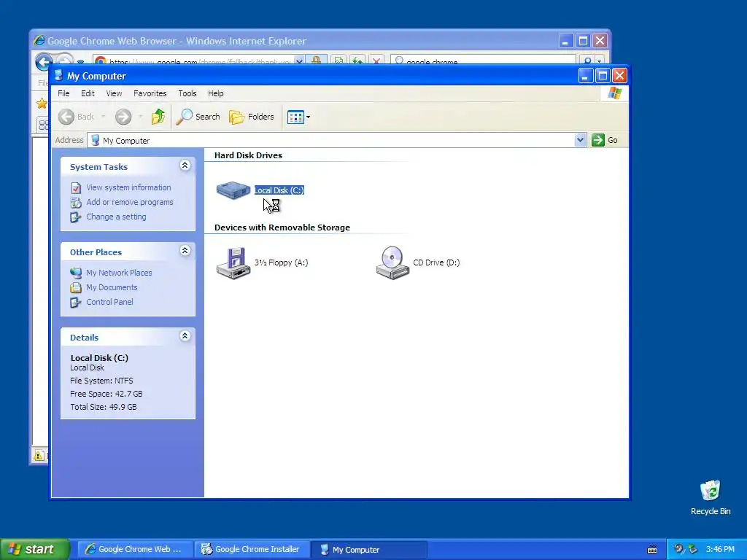Open the Help menu in My Computer
This screenshot has height=560, width=747.
coord(215,93)
